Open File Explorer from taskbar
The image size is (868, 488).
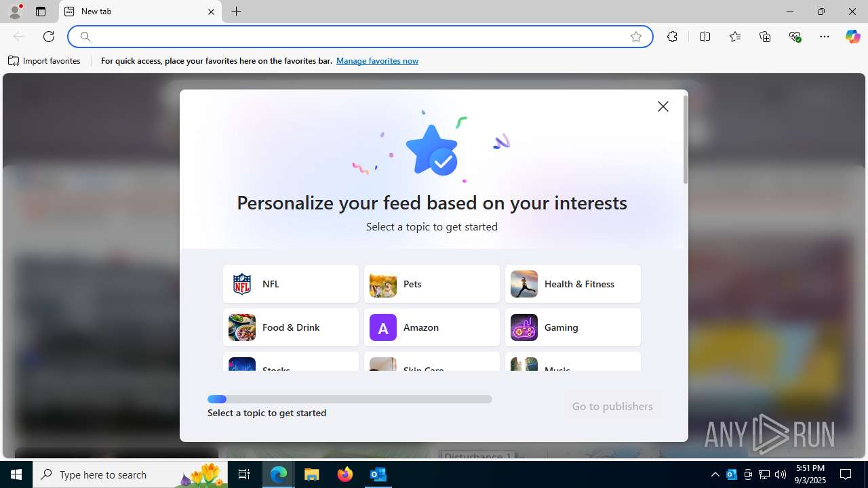312,474
